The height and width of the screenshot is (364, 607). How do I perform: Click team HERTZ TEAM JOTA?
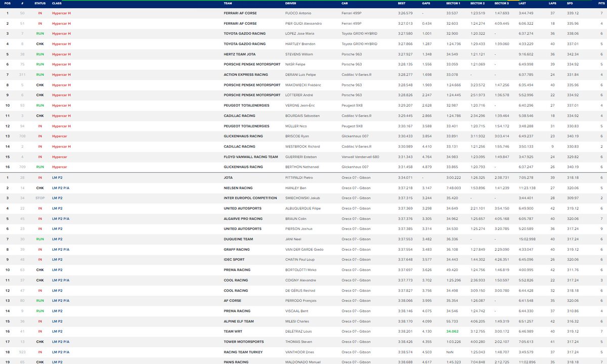[239, 54]
